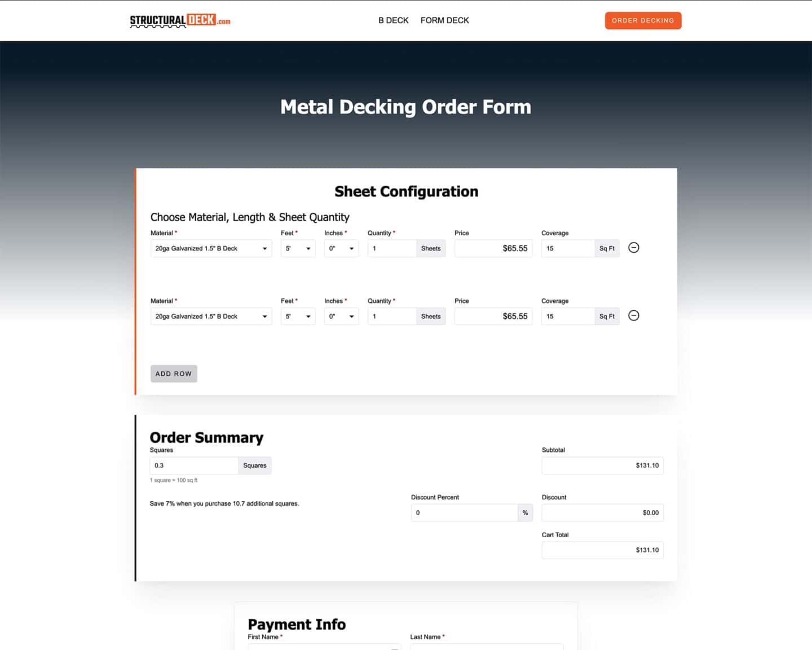Click the Squares field in Order Summary
Viewport: 812px width, 650px height.
(x=193, y=465)
